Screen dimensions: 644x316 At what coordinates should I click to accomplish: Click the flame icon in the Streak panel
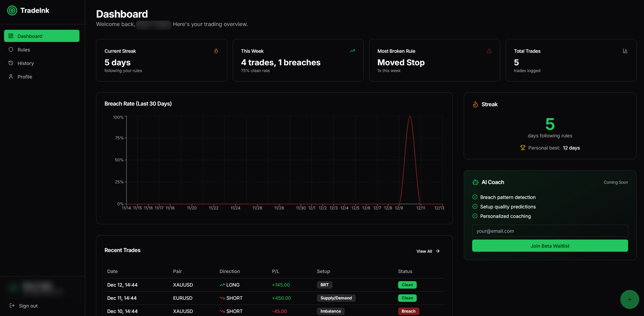click(476, 104)
